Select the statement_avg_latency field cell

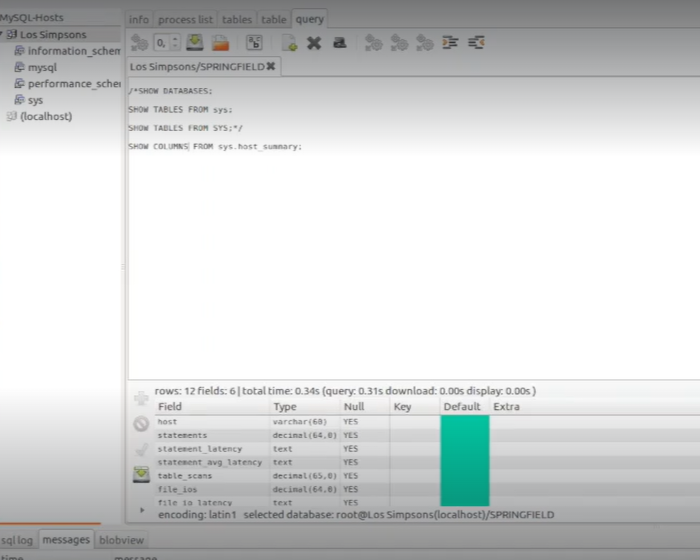[x=212, y=462]
